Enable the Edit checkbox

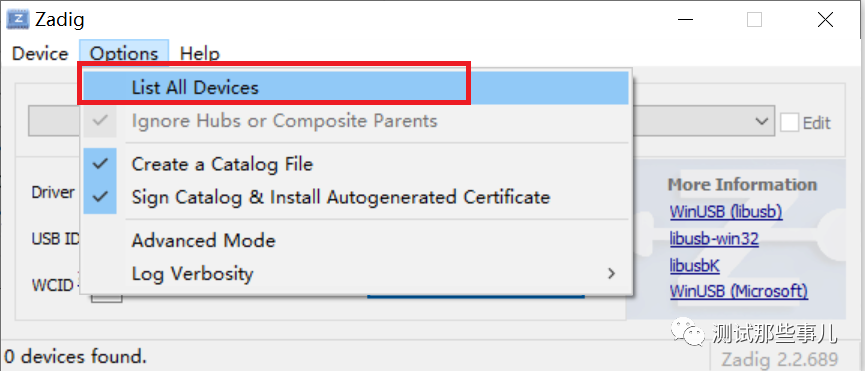[789, 122]
